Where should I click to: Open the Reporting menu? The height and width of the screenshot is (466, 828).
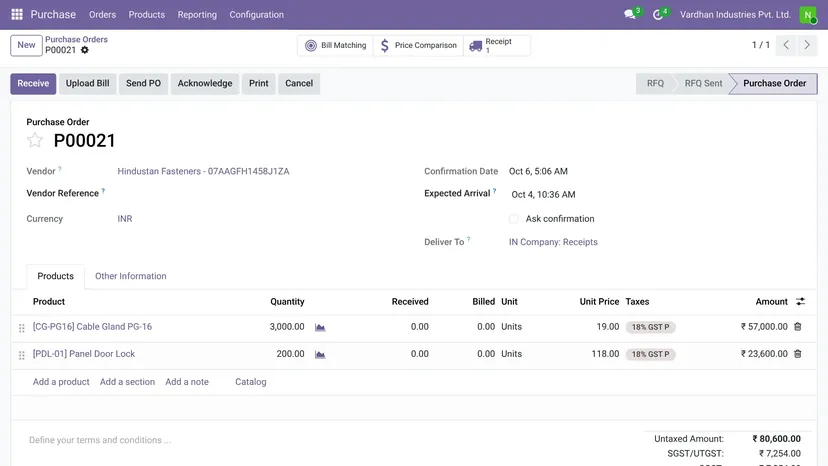click(197, 15)
